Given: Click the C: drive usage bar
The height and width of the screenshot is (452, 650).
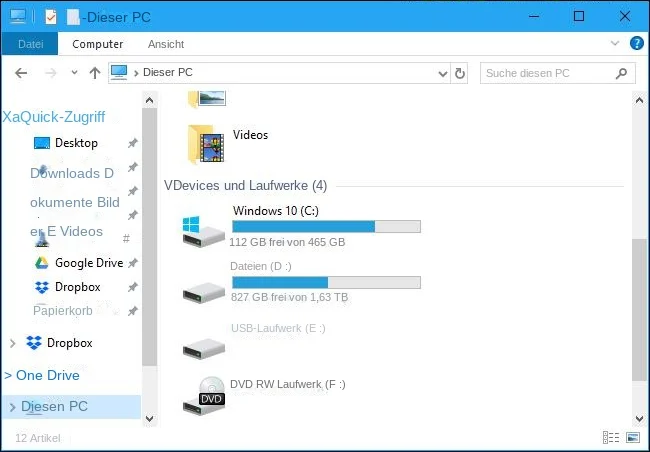Looking at the screenshot, I should pyautogui.click(x=326, y=226).
